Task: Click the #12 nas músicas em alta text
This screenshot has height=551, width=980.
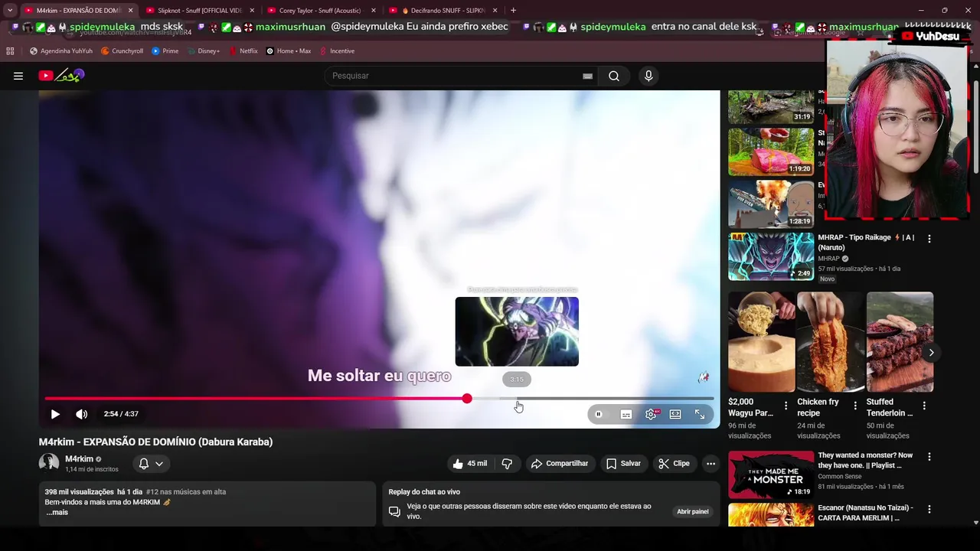Action: click(x=186, y=492)
